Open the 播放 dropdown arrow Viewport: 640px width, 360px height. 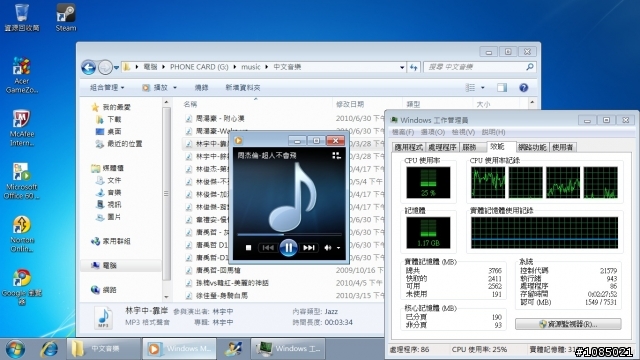[175, 88]
